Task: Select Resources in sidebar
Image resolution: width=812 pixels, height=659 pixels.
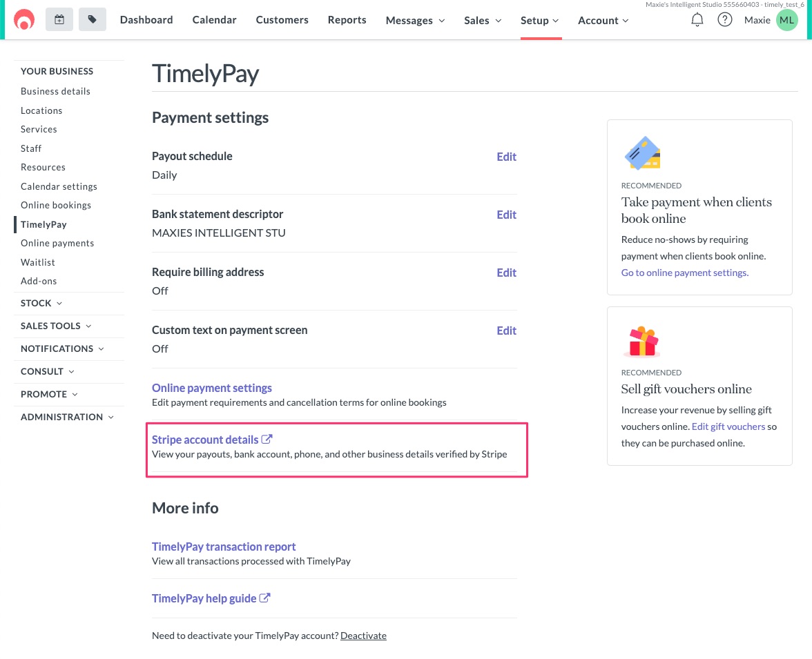Action: (x=43, y=167)
